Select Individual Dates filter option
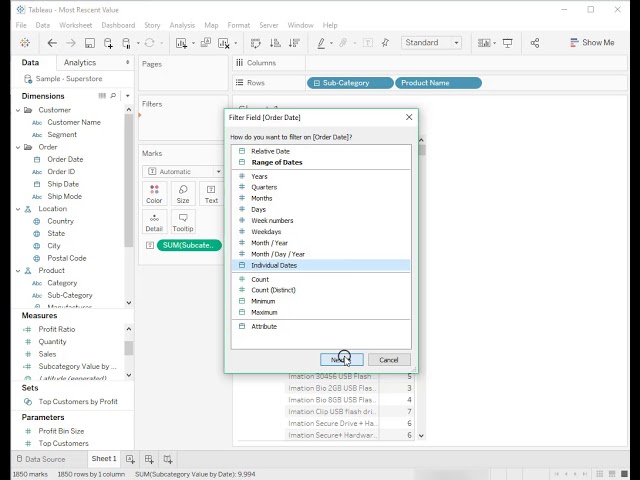 (321, 265)
